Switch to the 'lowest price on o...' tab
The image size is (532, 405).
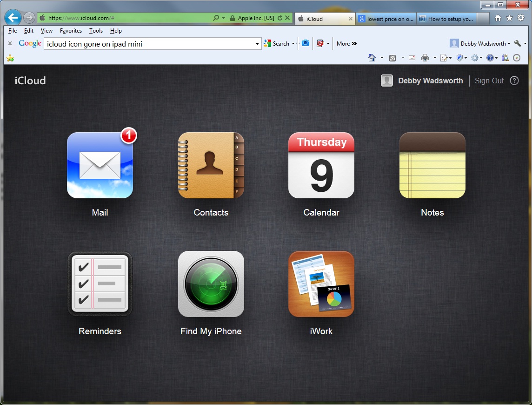point(386,19)
